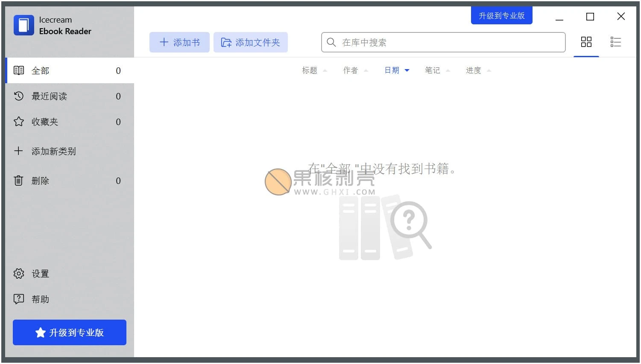
Task: Select the 笔记 column header
Action: (432, 70)
